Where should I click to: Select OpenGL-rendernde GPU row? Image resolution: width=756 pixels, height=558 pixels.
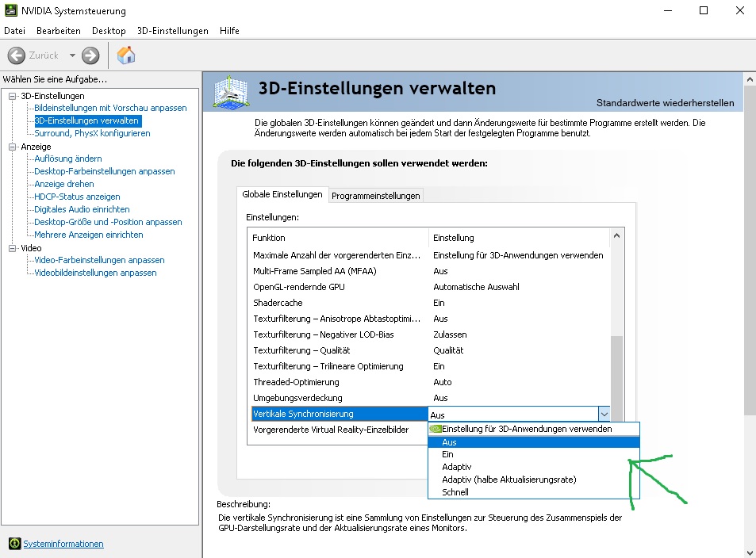430,287
